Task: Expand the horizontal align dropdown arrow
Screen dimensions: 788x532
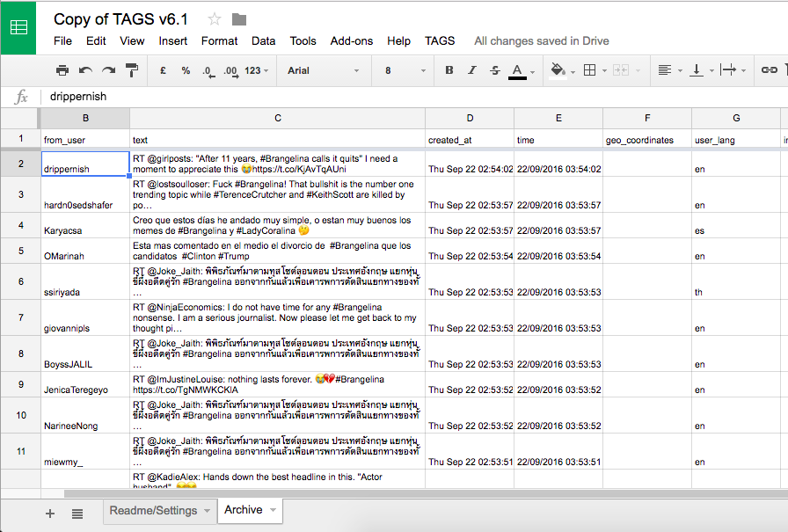Action: [680, 71]
